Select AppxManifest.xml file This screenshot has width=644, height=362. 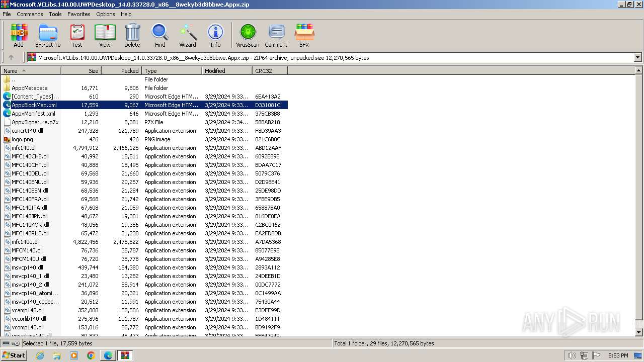pyautogui.click(x=145, y=114)
